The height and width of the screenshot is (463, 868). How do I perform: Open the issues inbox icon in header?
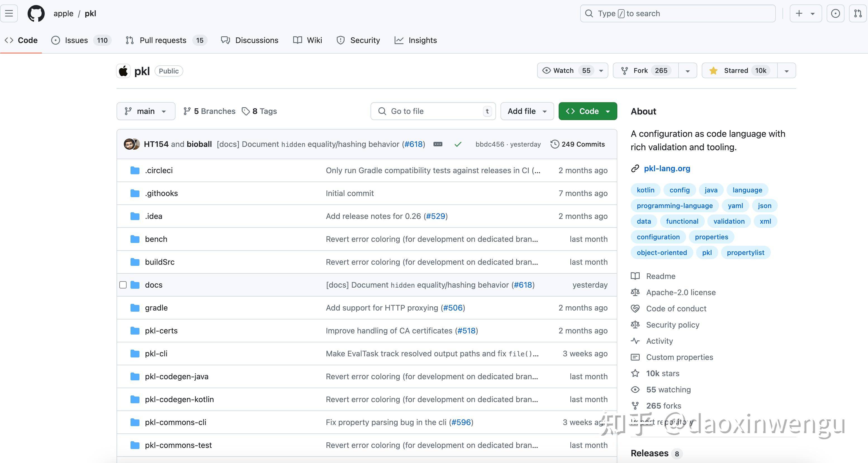click(835, 13)
